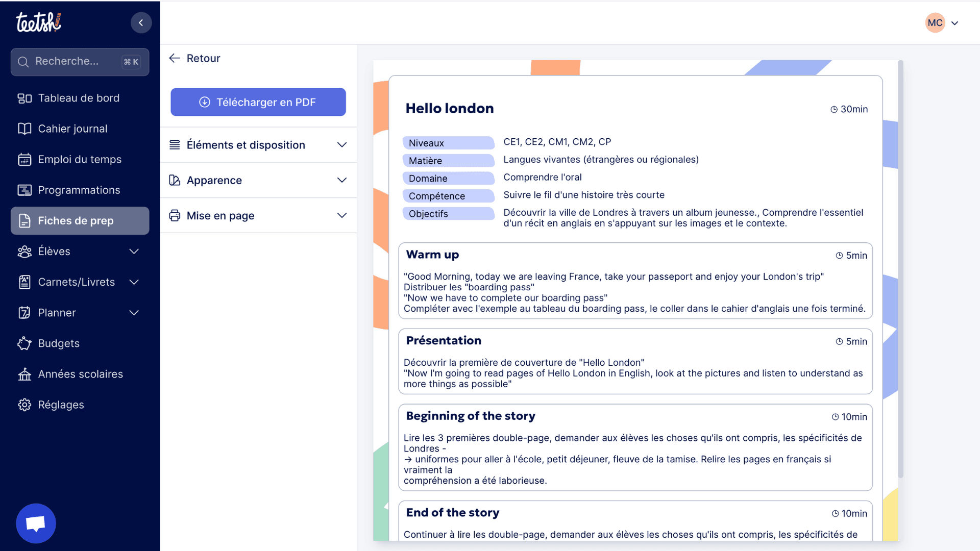Go back with the Retour link
The width and height of the screenshot is (980, 551).
pyautogui.click(x=194, y=58)
